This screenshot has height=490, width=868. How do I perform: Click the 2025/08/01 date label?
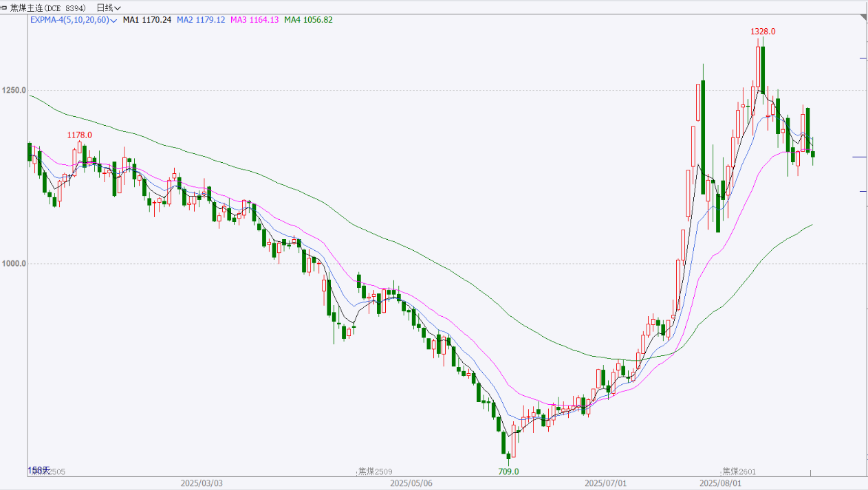pos(721,483)
